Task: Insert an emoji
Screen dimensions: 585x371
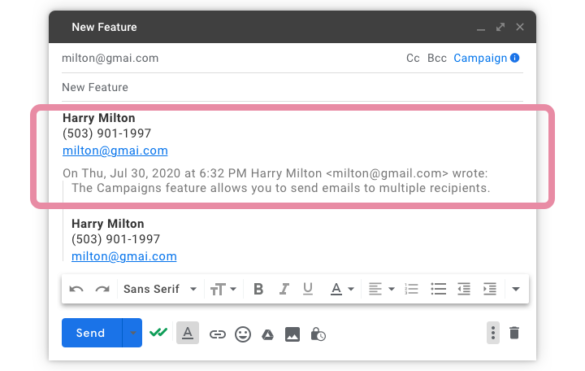Action: (243, 334)
